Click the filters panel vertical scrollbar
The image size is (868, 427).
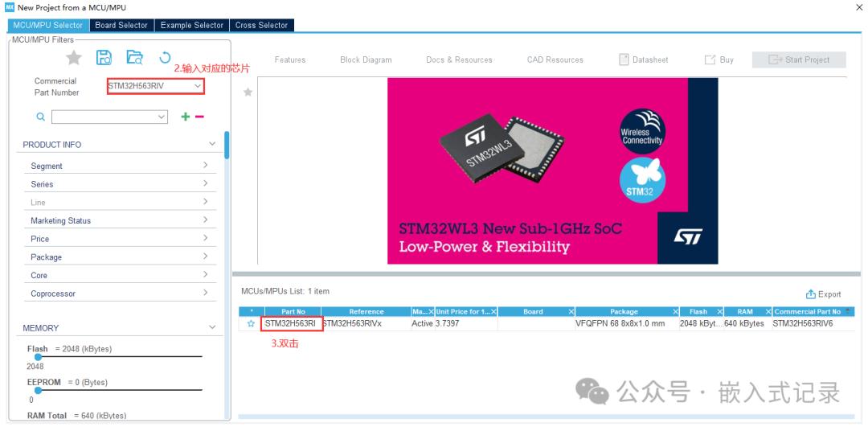coord(227,145)
